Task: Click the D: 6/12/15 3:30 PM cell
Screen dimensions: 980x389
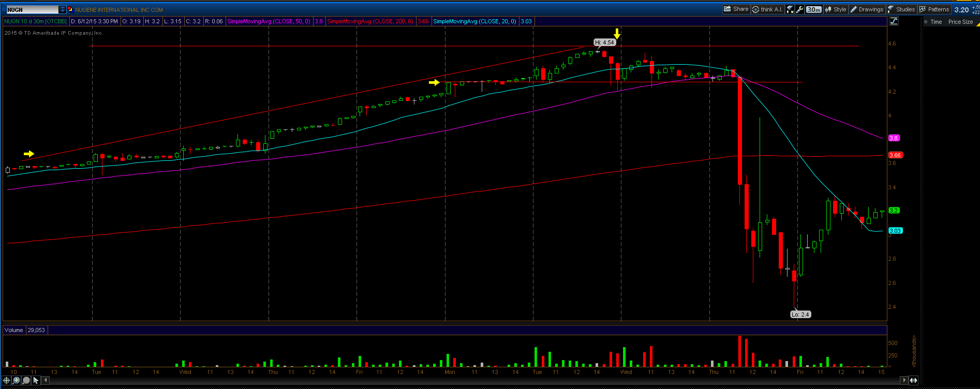Action: pyautogui.click(x=94, y=21)
